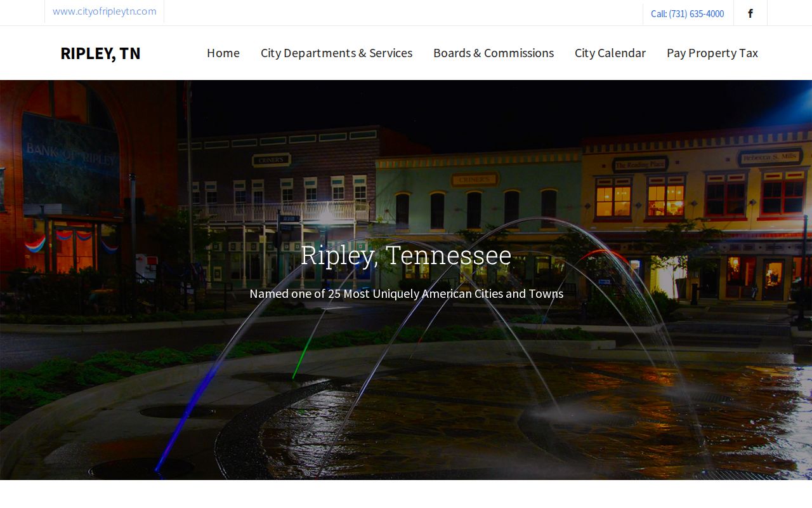Click the RIPLEY, TN site logo
Viewport: 812px width, 508px height.
coord(100,53)
